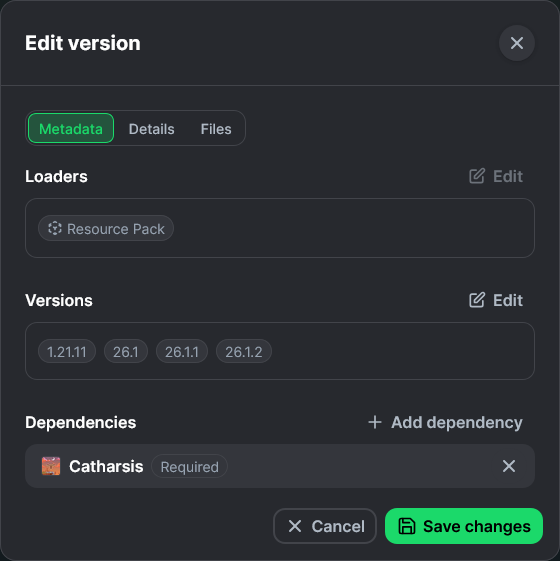This screenshot has height=561, width=560.
Task: Switch to the Details tab
Action: click(151, 129)
